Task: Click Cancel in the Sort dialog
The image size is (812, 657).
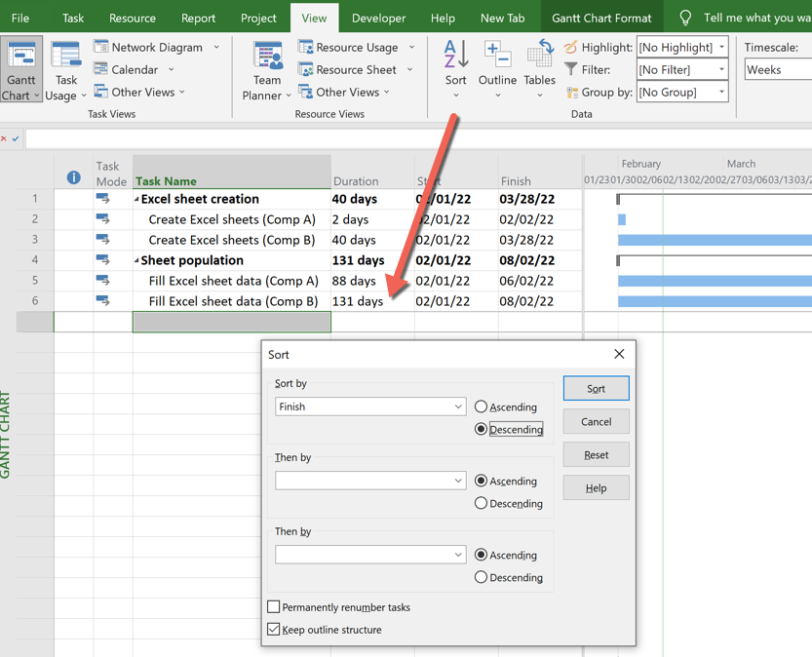Action: click(596, 421)
